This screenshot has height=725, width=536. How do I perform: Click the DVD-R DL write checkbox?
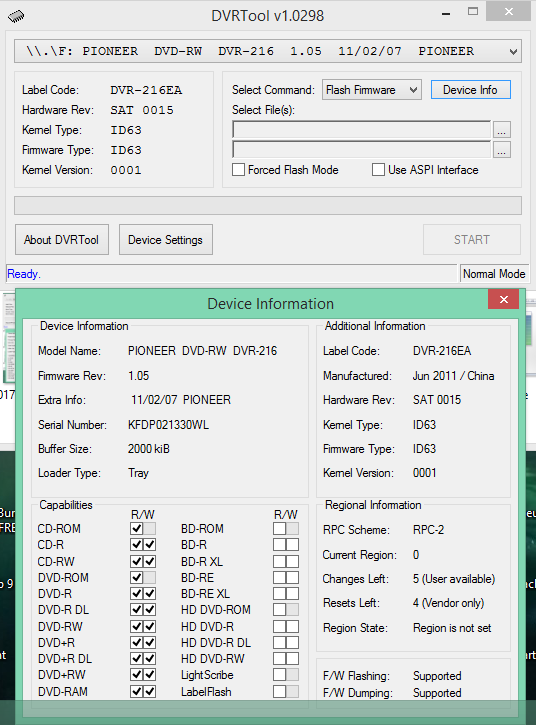click(150, 610)
